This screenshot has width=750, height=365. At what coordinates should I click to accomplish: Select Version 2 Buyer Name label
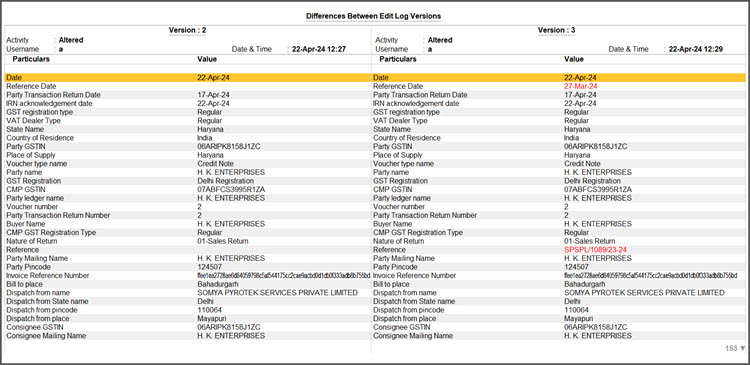pos(26,224)
